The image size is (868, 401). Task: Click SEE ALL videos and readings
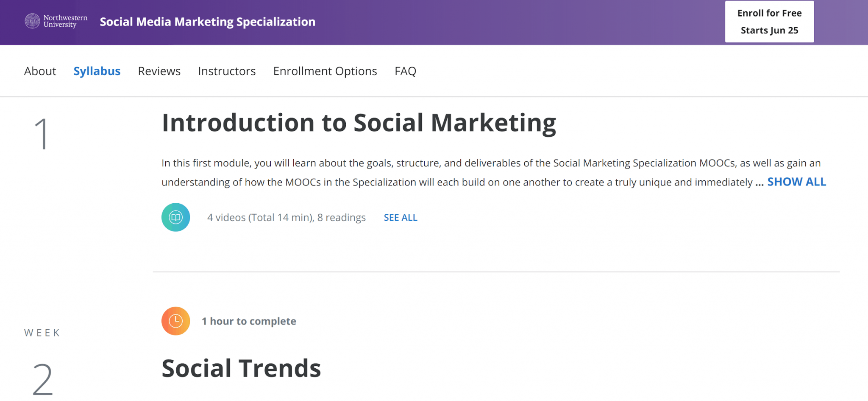(401, 218)
